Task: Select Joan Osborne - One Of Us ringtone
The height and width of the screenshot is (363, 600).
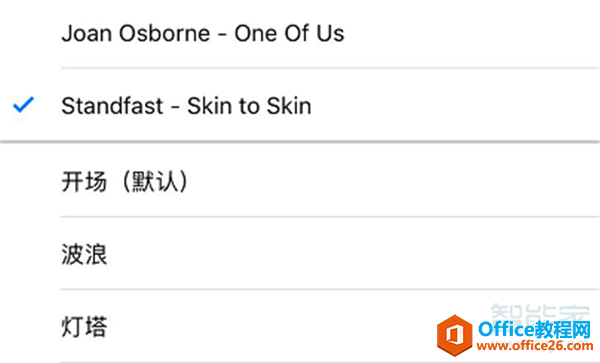Action: coord(300,34)
